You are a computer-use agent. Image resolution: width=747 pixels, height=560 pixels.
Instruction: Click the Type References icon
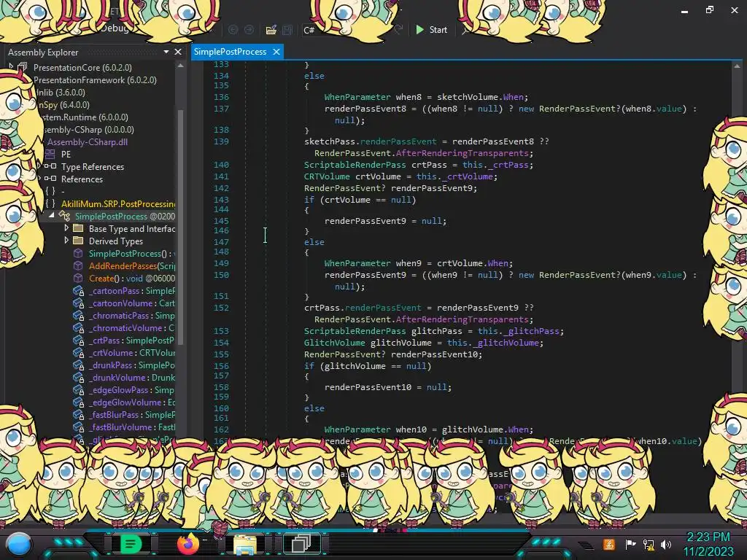[50, 167]
